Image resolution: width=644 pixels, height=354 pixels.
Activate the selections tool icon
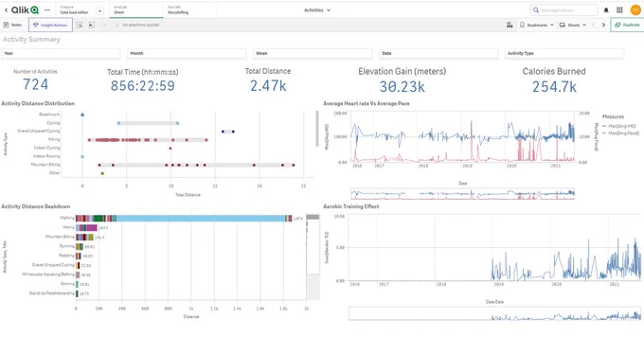point(92,25)
